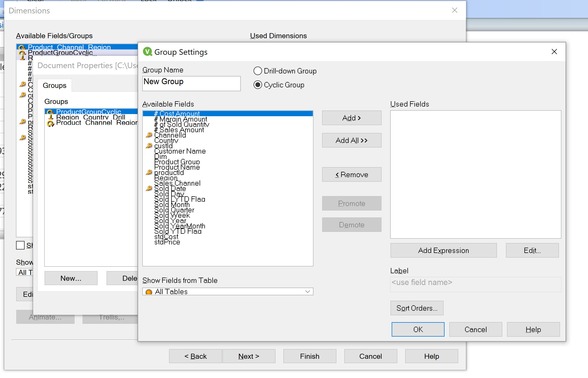The image size is (588, 378).
Task: Select the Cyclic Group radio button
Action: click(x=258, y=85)
